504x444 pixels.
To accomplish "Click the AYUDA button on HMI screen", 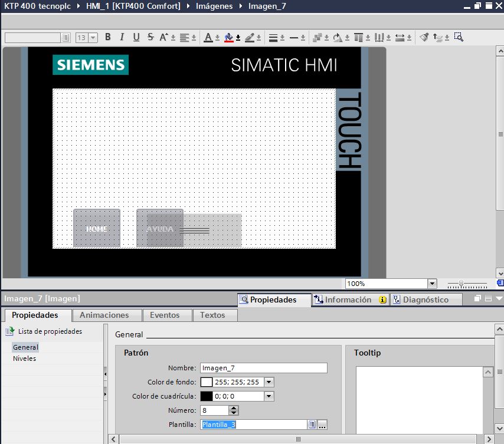I will point(159,228).
